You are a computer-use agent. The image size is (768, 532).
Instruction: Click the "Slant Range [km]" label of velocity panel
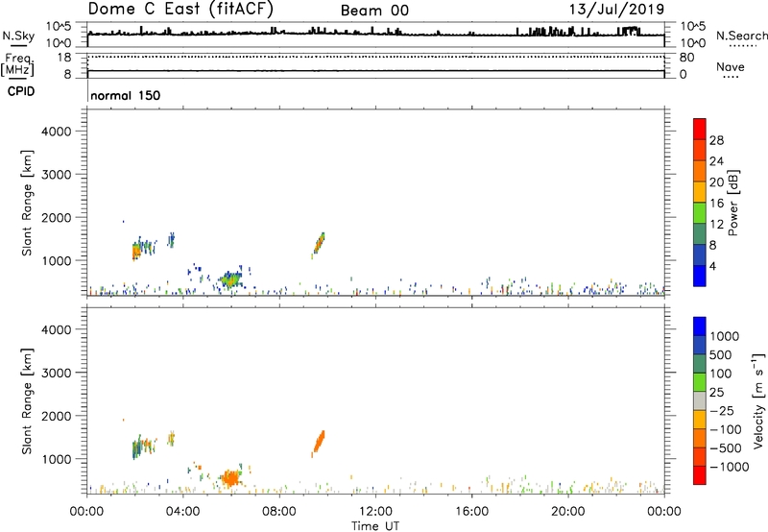27,400
